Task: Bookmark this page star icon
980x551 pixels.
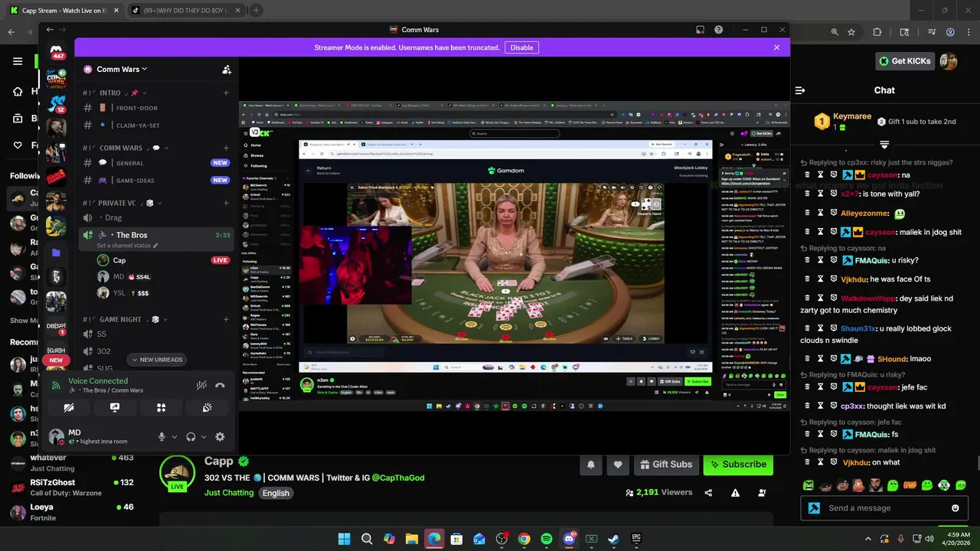Action: click(x=851, y=32)
